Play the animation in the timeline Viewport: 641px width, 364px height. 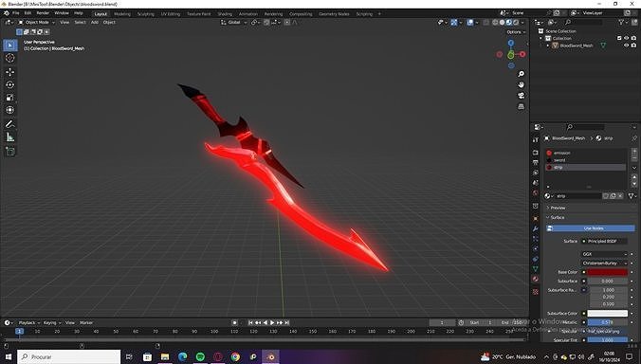(272, 322)
